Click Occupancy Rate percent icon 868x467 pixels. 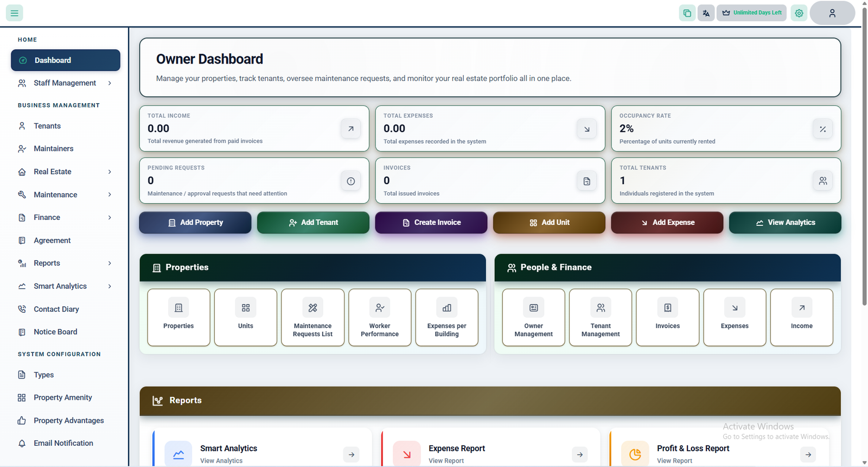click(823, 129)
